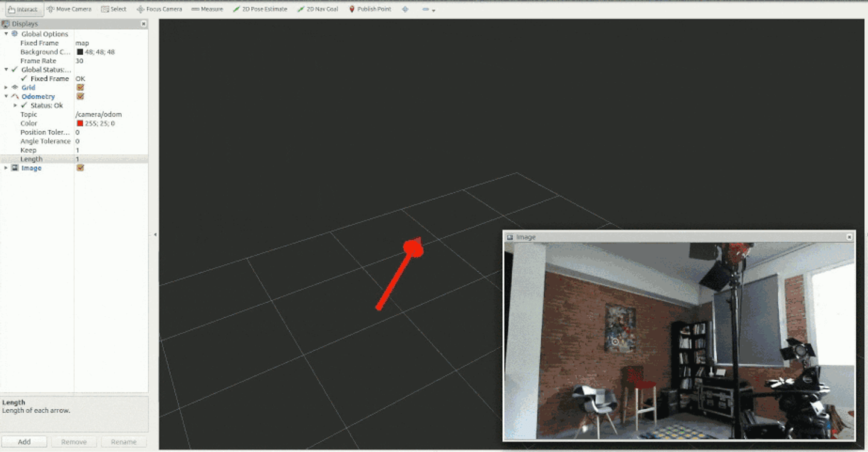Select the Interact tool

[23, 9]
